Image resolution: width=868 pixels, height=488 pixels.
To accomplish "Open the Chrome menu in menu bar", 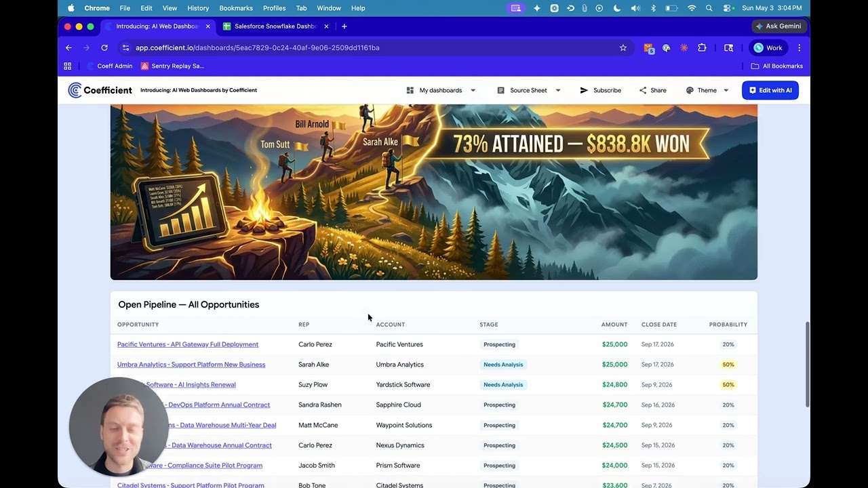I will 97,8.
